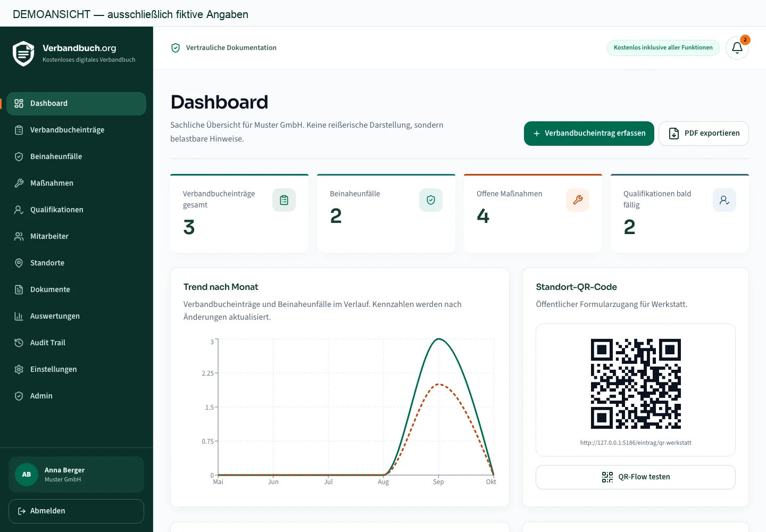Click the Verbandbucheinträge gesamt count 3

(189, 227)
